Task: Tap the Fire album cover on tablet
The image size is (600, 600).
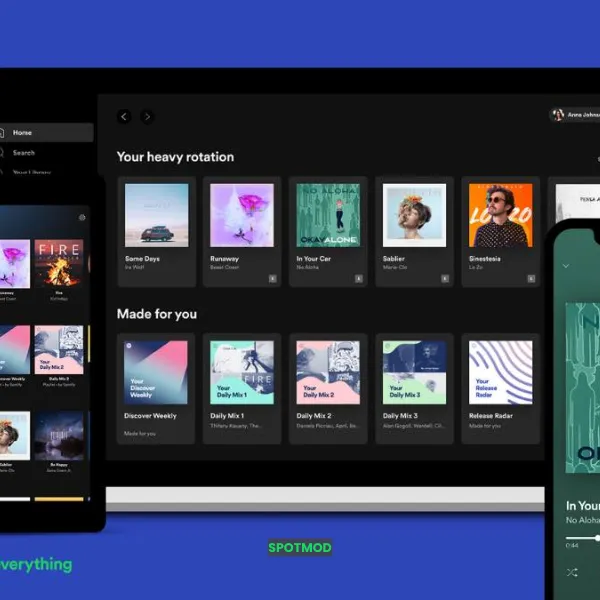Action: pyautogui.click(x=59, y=264)
